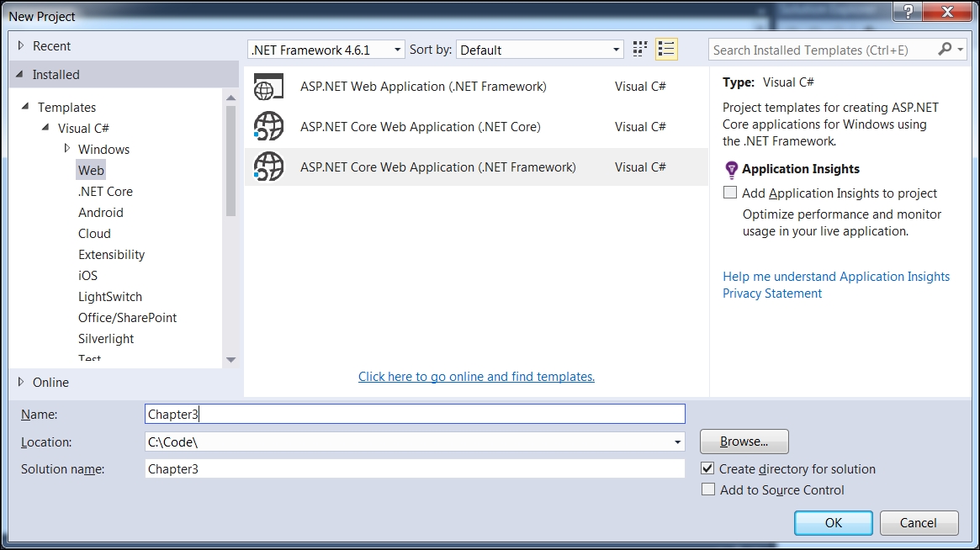Select ASP.NET Core Web Application (.NET Framework)

click(x=476, y=167)
